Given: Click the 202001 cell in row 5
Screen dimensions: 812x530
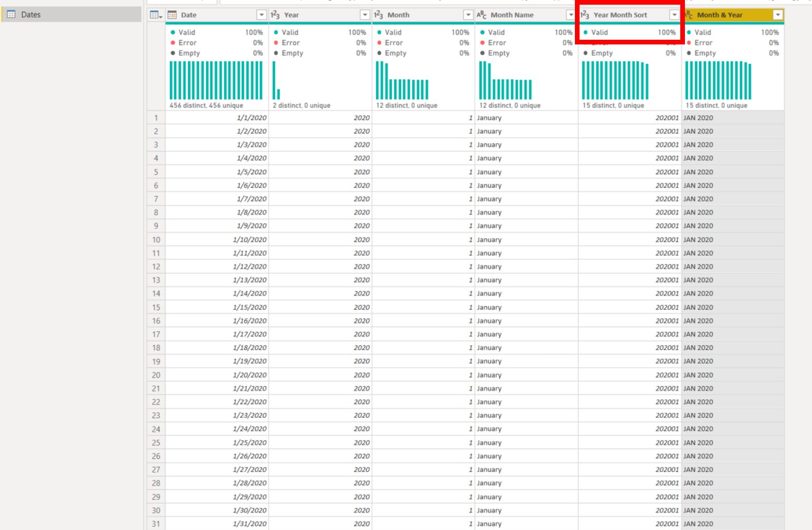Looking at the screenshot, I should 630,172.
